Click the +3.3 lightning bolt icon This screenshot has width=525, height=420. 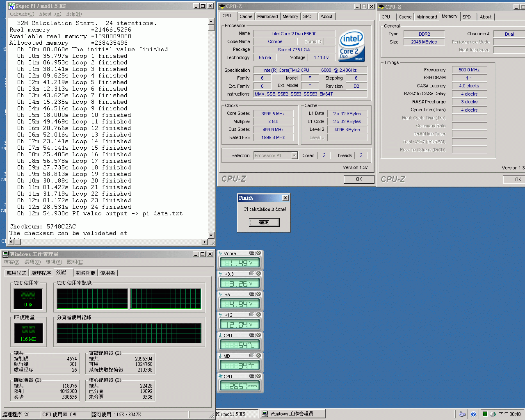220,274
